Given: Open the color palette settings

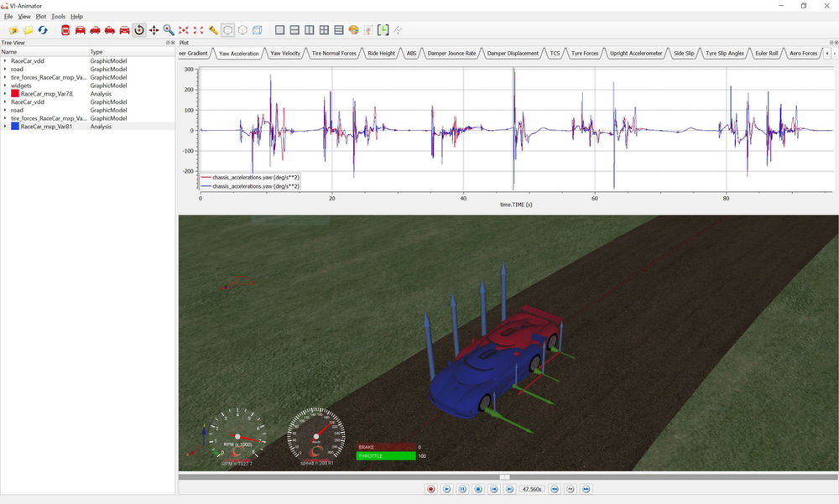Looking at the screenshot, I should coord(352,30).
